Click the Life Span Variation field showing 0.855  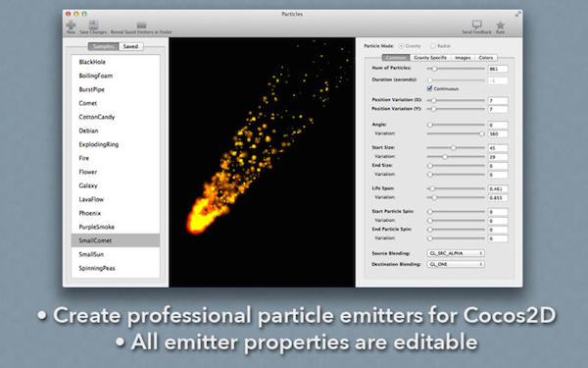click(498, 198)
